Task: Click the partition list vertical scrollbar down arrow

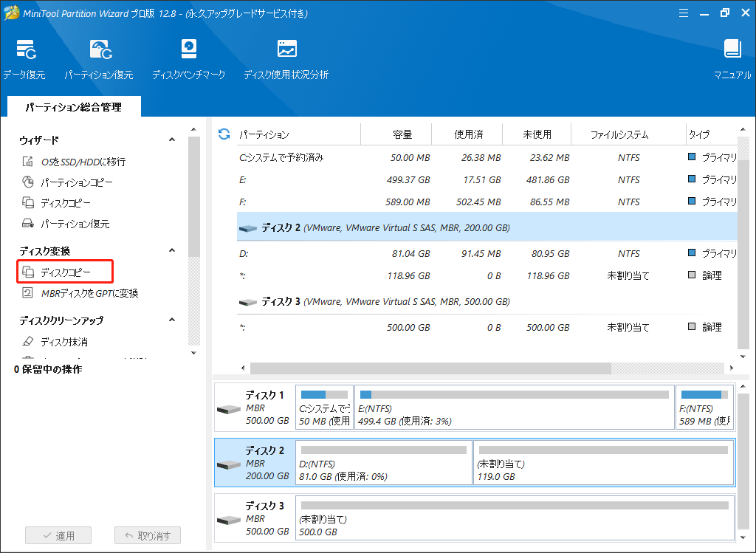Action: click(743, 357)
